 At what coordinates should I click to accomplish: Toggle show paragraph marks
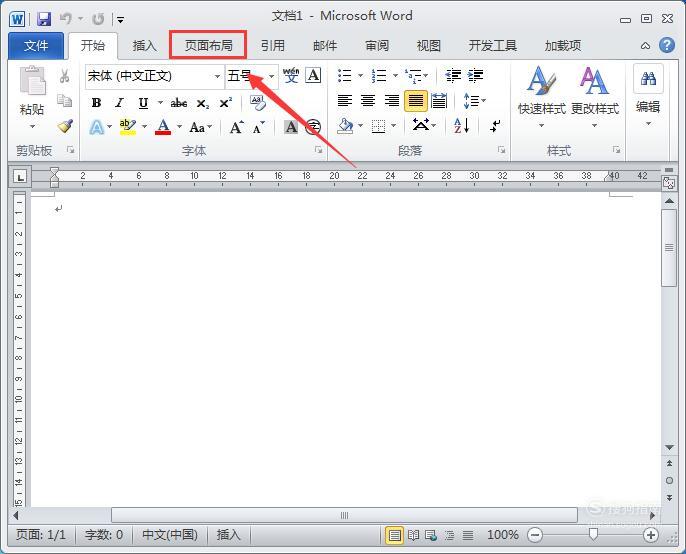(495, 126)
